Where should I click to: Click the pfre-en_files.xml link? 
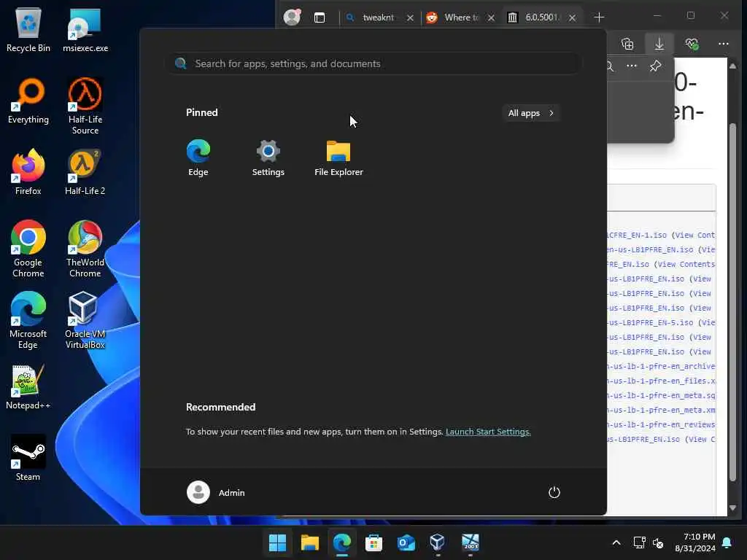661,381
